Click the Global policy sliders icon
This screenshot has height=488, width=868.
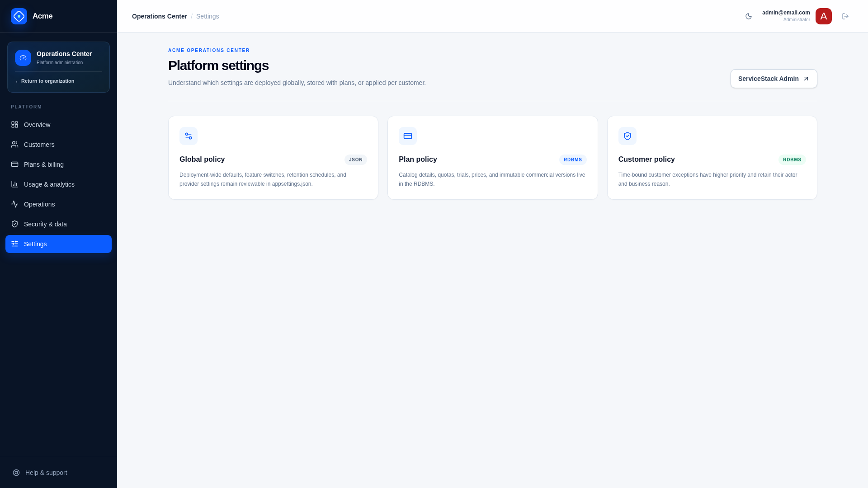189,136
